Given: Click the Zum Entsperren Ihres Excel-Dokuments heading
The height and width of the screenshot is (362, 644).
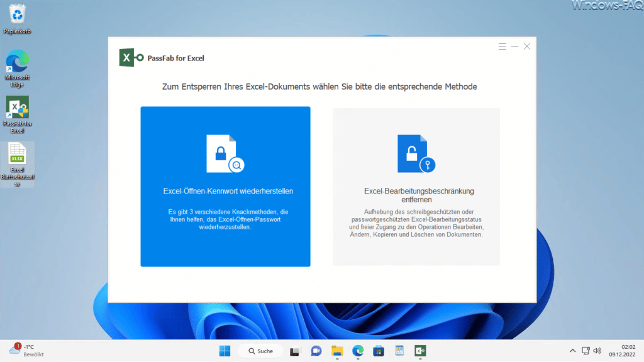Looking at the screenshot, I should tap(319, 87).
